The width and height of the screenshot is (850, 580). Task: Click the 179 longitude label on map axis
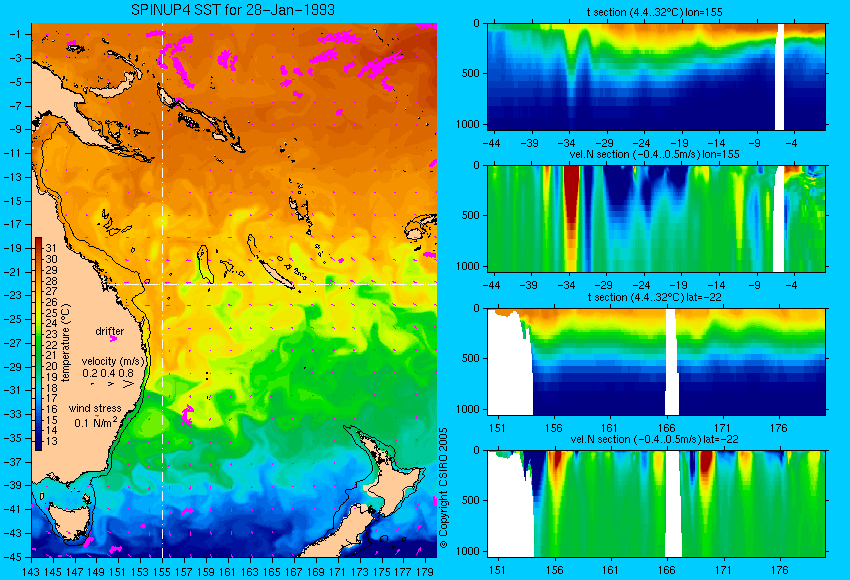pos(424,571)
